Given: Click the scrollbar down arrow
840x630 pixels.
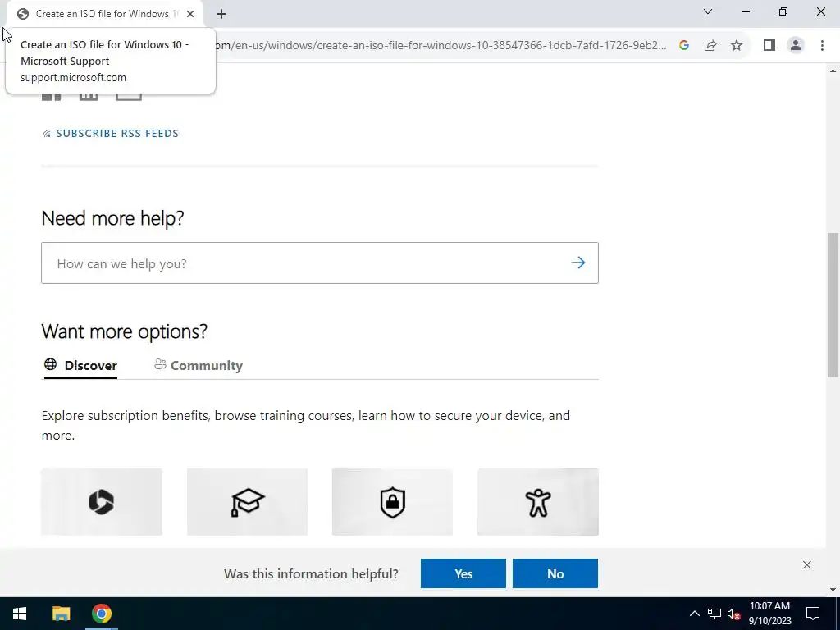Looking at the screenshot, I should tap(833, 590).
